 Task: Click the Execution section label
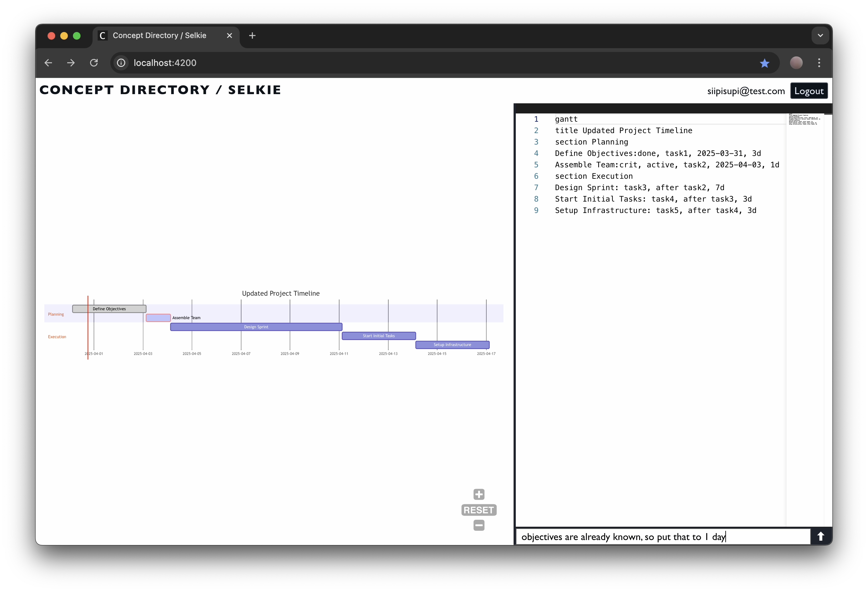(57, 337)
